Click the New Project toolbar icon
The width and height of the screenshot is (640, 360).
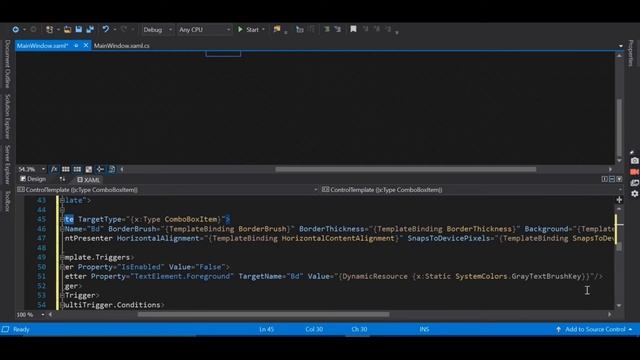point(49,29)
